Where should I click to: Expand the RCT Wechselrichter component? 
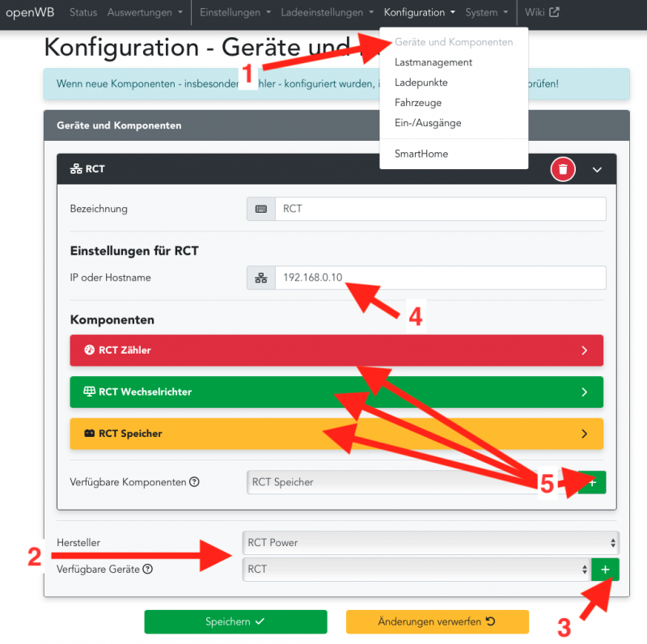[x=336, y=392]
